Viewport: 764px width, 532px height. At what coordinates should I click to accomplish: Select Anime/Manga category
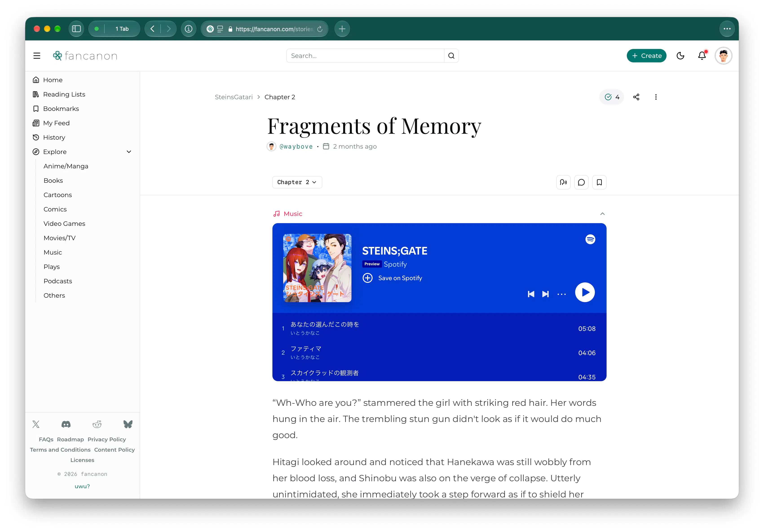pyautogui.click(x=66, y=166)
